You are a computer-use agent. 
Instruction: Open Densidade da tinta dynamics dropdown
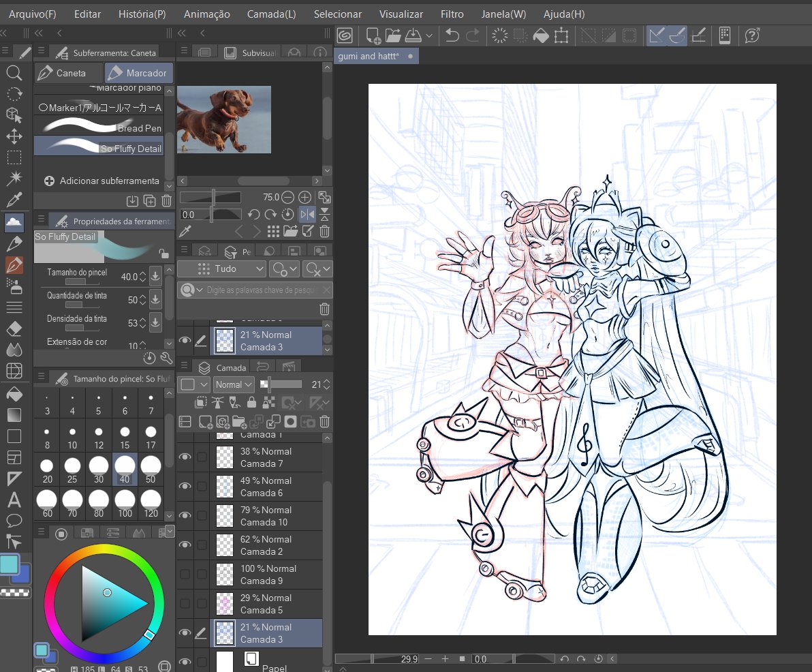coord(155,323)
